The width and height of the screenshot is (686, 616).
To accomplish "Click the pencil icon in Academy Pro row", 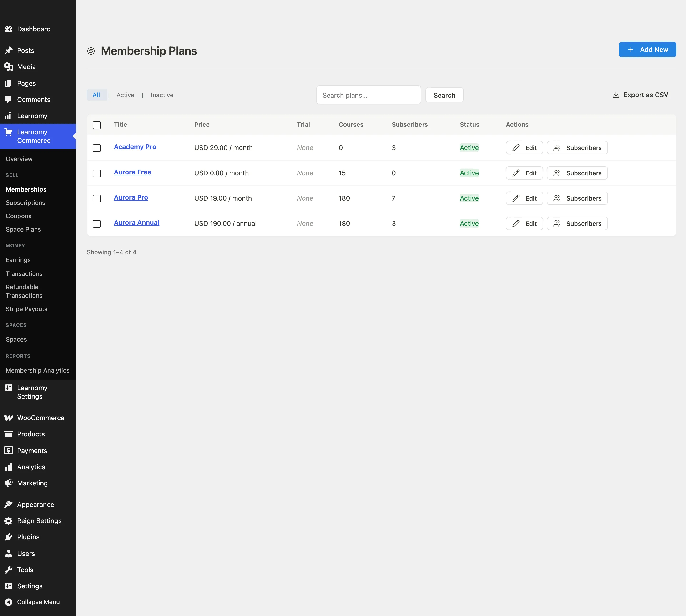I will coord(516,148).
